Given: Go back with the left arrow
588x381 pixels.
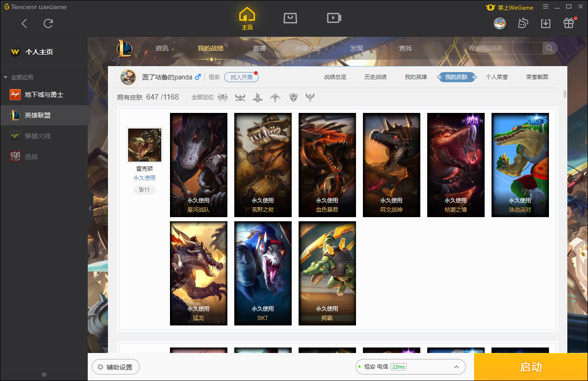Looking at the screenshot, I should click(24, 23).
